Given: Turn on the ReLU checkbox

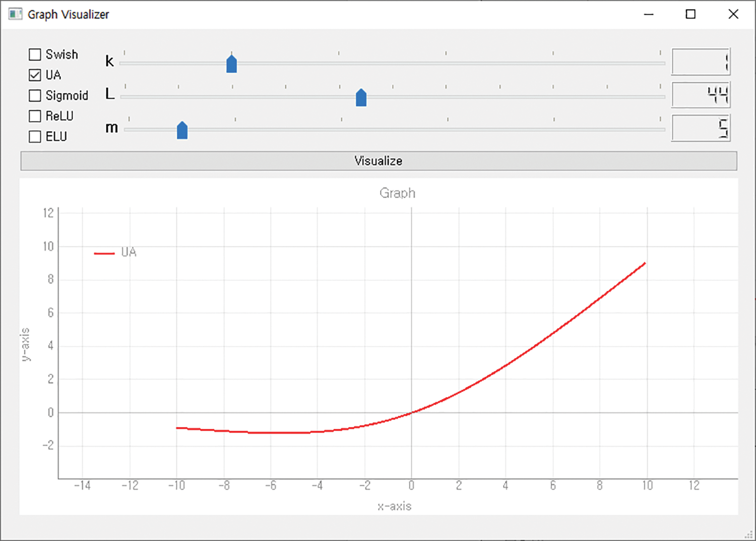Looking at the screenshot, I should pyautogui.click(x=35, y=116).
